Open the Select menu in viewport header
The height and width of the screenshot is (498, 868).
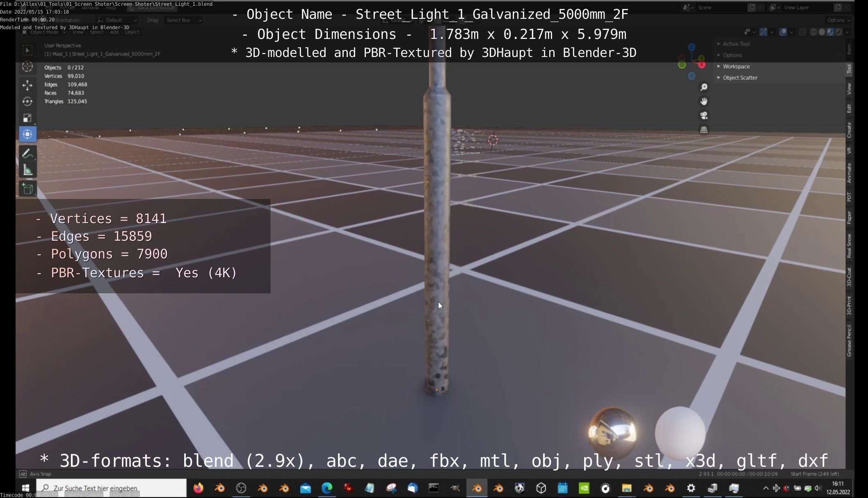[x=96, y=32]
